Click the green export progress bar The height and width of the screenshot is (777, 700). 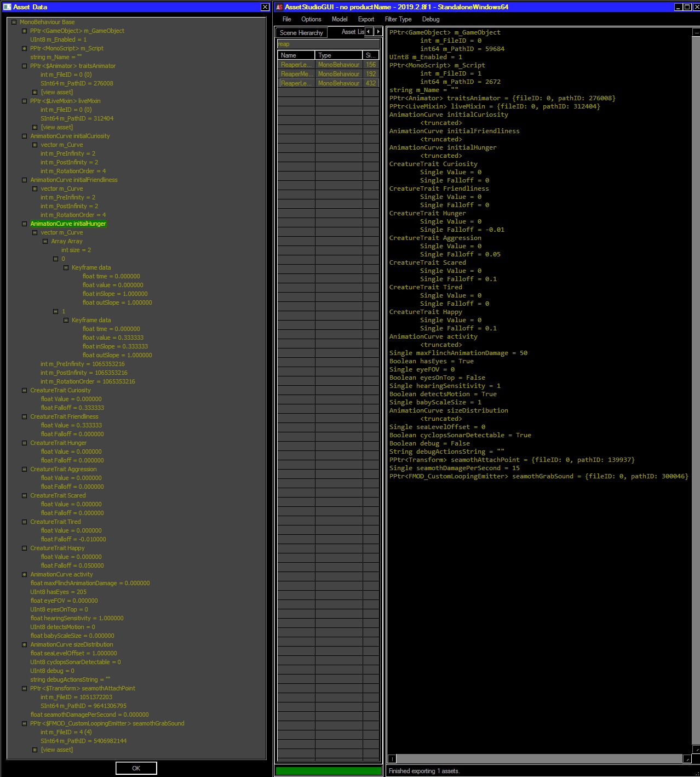[x=328, y=770]
